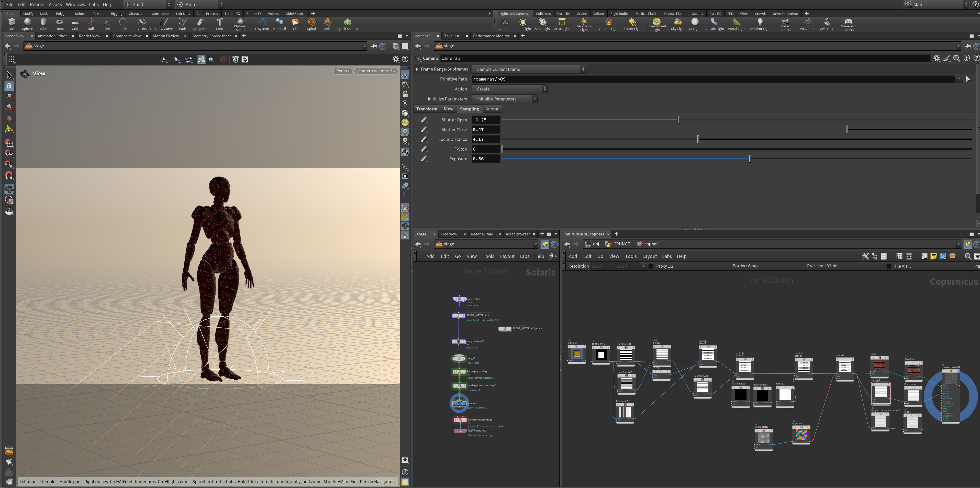The width and height of the screenshot is (980, 488).
Task: Add a Gamepad Camera
Action: coord(848,25)
